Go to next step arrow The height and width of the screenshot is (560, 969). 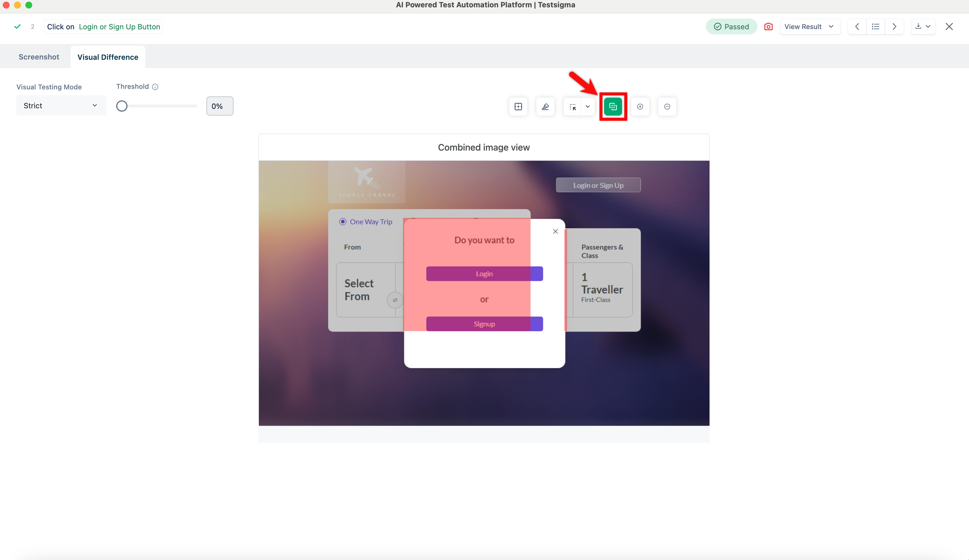[894, 27]
